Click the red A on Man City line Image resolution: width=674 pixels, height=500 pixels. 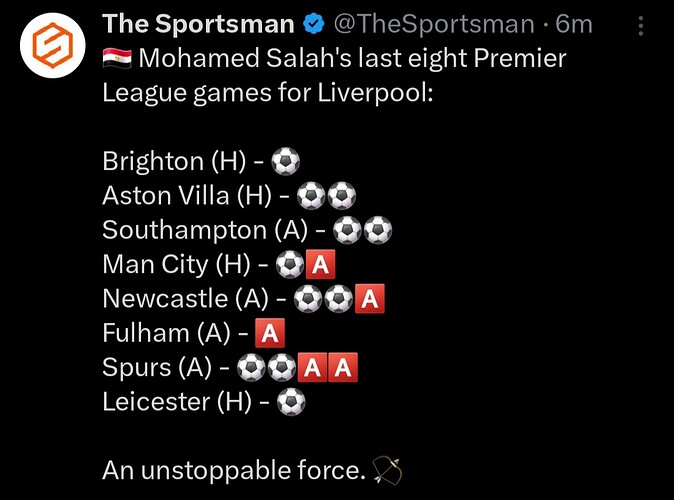pos(320,264)
